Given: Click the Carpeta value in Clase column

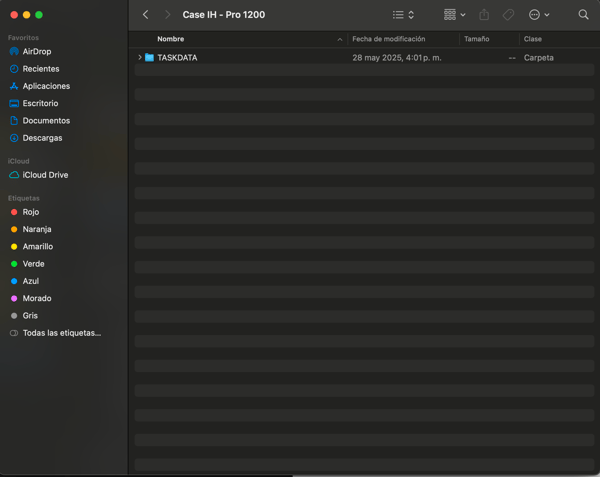Looking at the screenshot, I should point(538,58).
